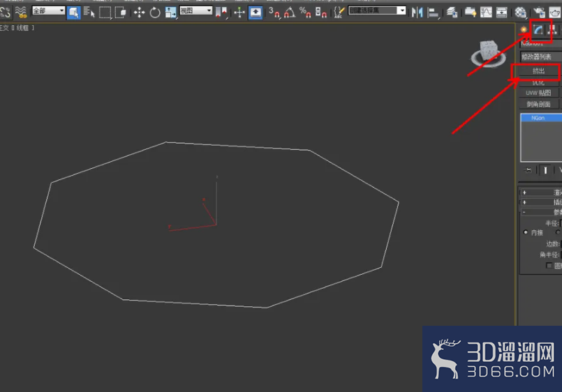Toggle Show End Result icon

545,170
